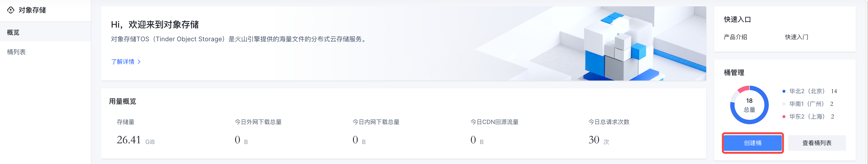Screen dimensions: 868x164
Task: Go to 桶列表 in the sidebar
Action: point(17,52)
